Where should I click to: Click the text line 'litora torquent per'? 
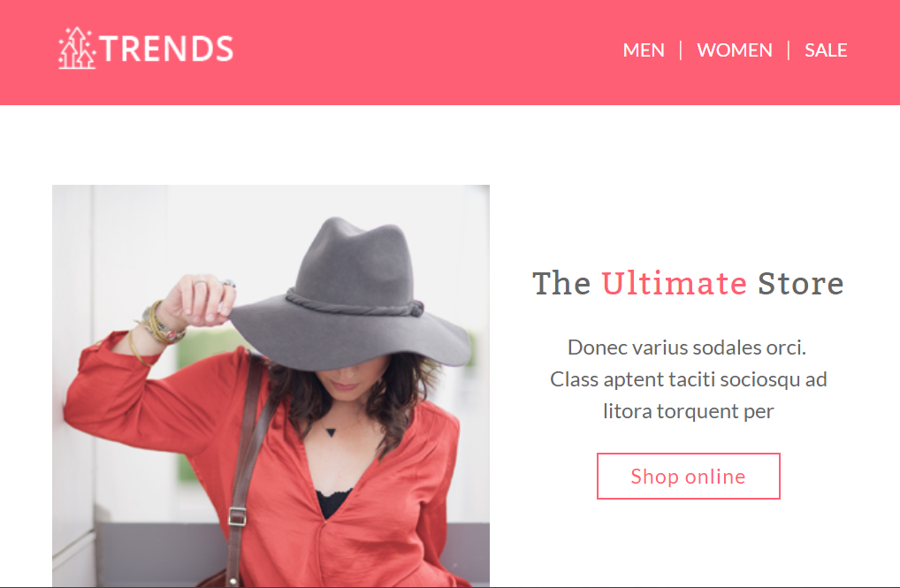pyautogui.click(x=688, y=412)
